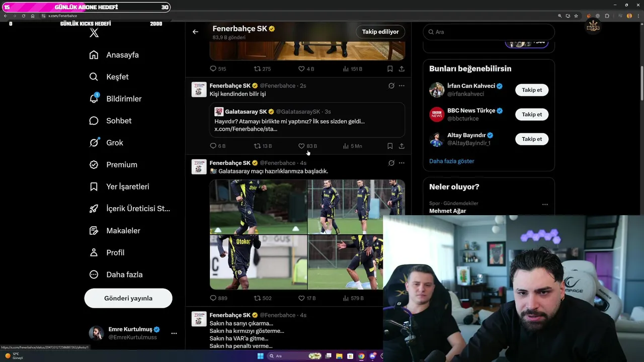
Task: Open File Explorer from taskbar
Action: click(x=339, y=356)
